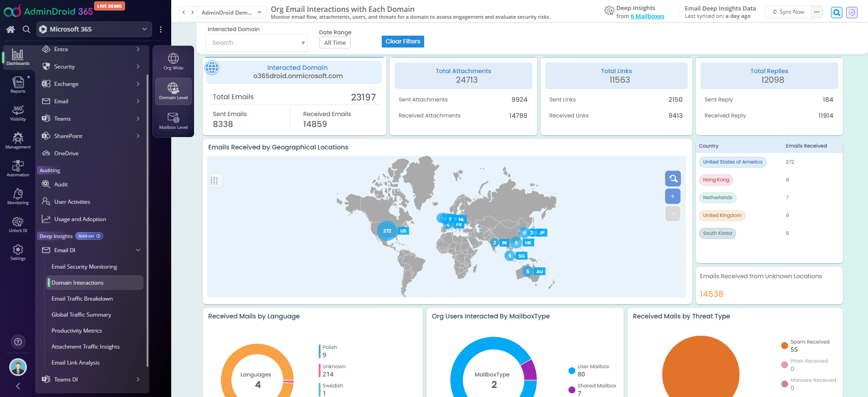This screenshot has width=868, height=397.
Task: Open the 6 Mailboxes link
Action: [647, 16]
